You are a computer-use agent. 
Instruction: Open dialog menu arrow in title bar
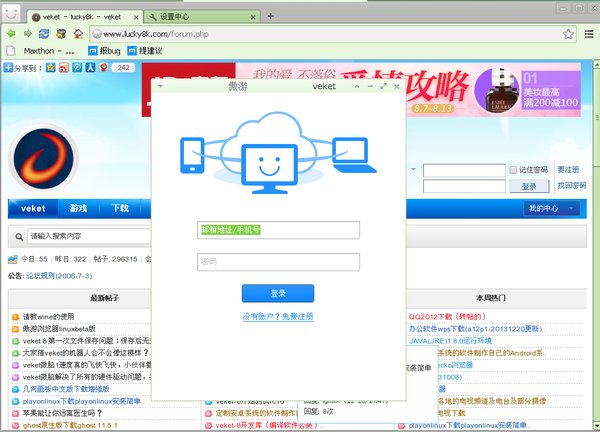pyautogui.click(x=160, y=86)
